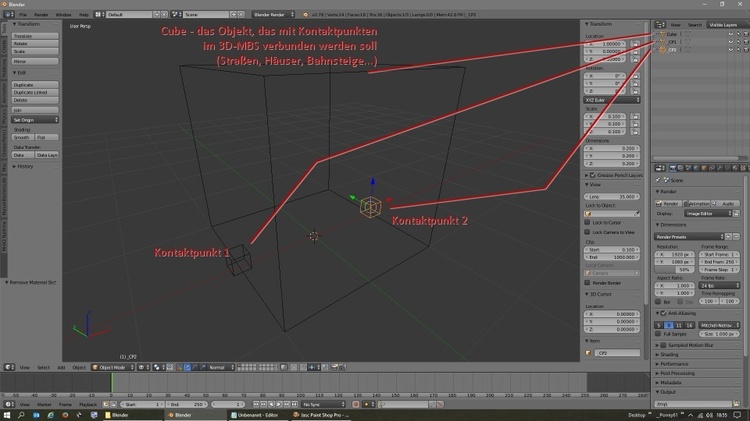Open the Modifiers wrench tab icon
This screenshot has height=421, width=750.
click(x=719, y=168)
